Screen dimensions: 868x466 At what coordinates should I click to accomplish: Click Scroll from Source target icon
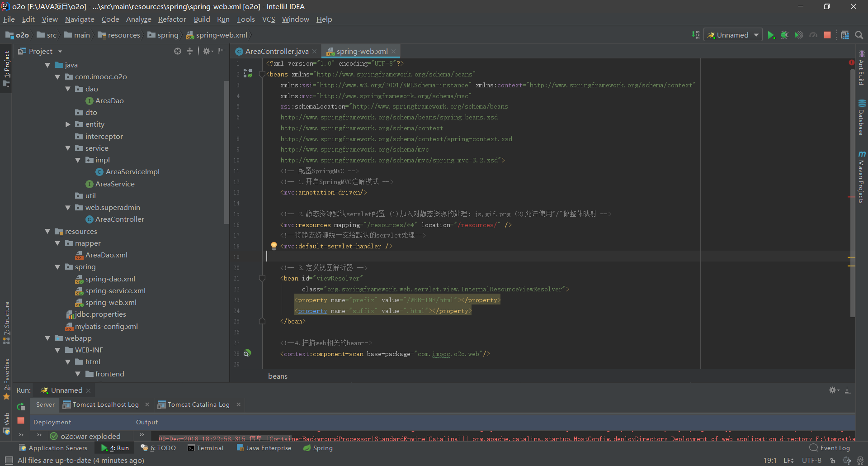(178, 51)
